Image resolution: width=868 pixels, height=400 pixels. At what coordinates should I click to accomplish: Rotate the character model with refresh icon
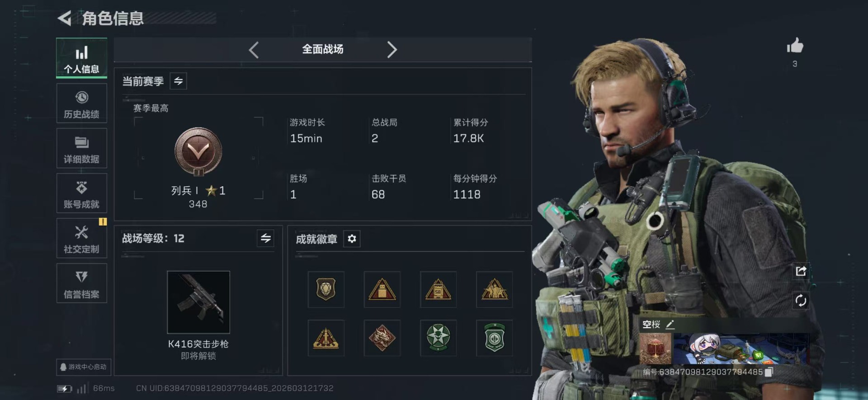click(801, 301)
